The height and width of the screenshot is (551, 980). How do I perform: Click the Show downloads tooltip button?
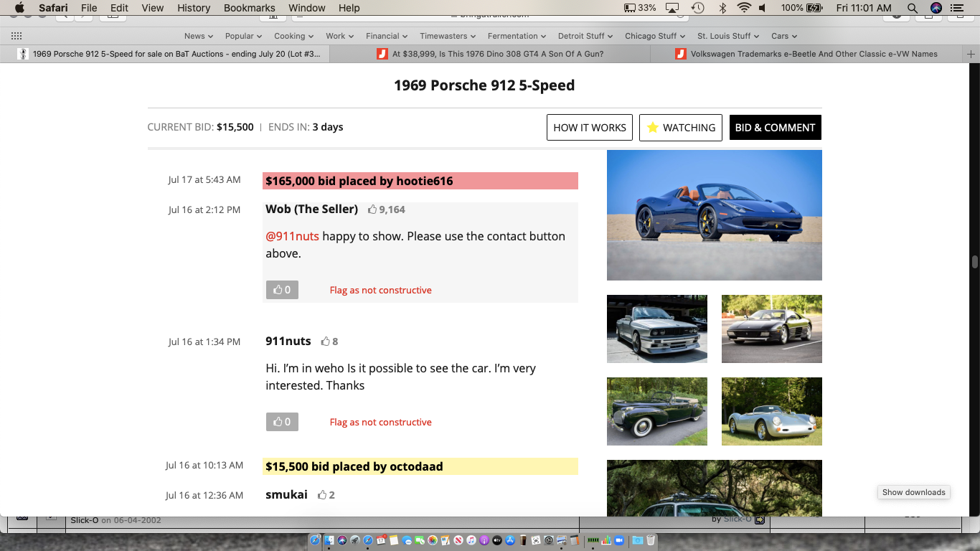click(913, 492)
